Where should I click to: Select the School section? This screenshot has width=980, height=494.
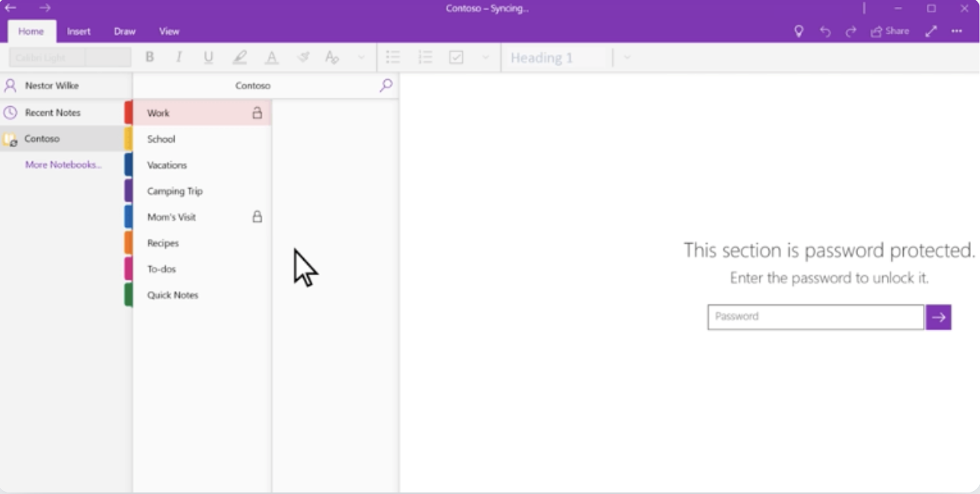[x=202, y=139]
